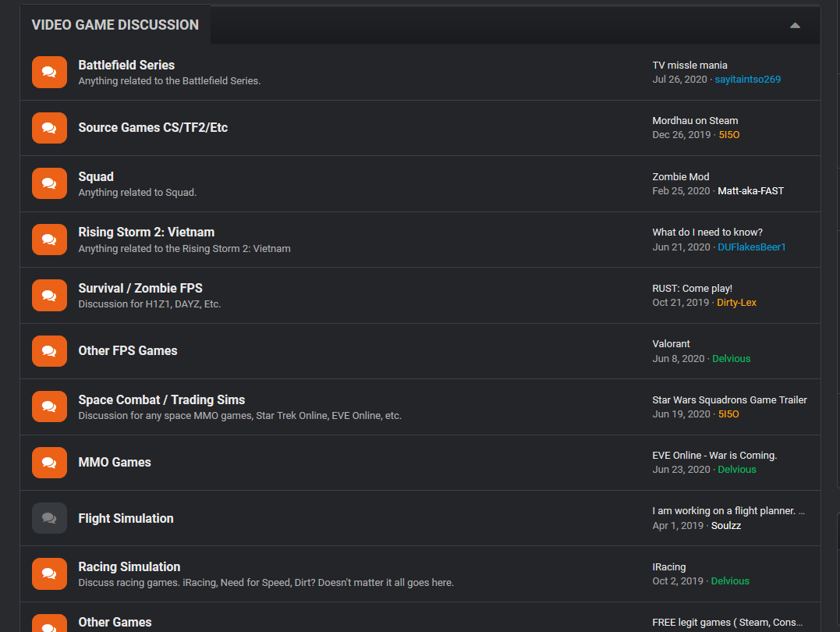Screen dimensions: 840x632
Task: Open EVE Online - War is Coming thread
Action: 714,455
